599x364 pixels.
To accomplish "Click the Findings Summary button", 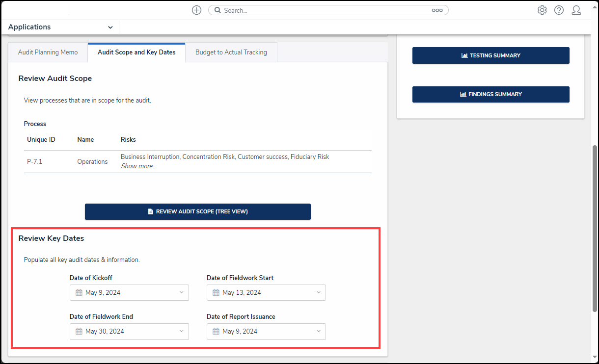I will point(491,94).
